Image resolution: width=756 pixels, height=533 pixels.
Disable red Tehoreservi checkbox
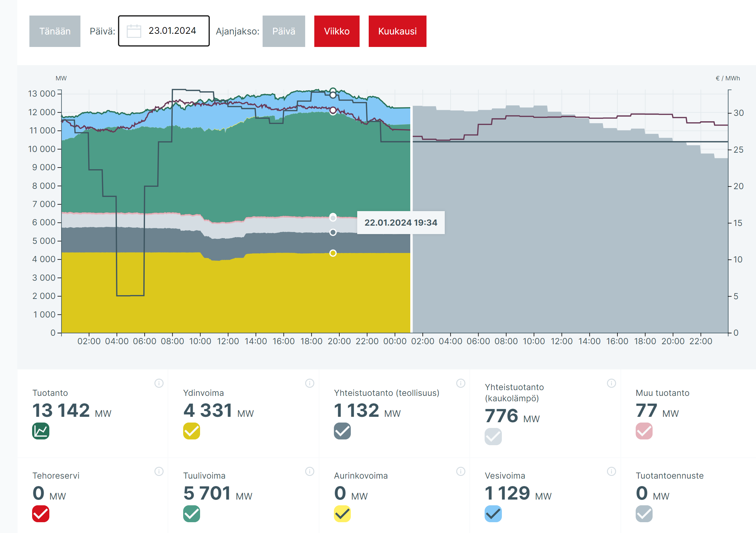pyautogui.click(x=41, y=514)
